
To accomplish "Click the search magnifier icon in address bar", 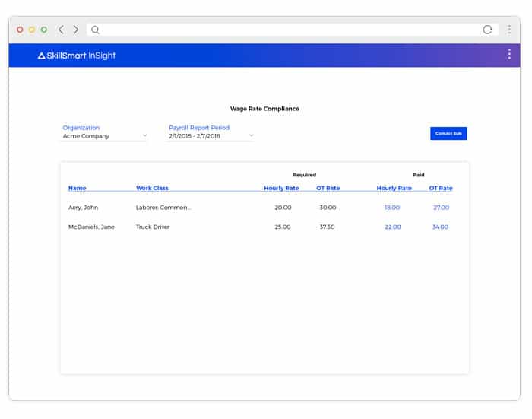I will click(x=95, y=30).
